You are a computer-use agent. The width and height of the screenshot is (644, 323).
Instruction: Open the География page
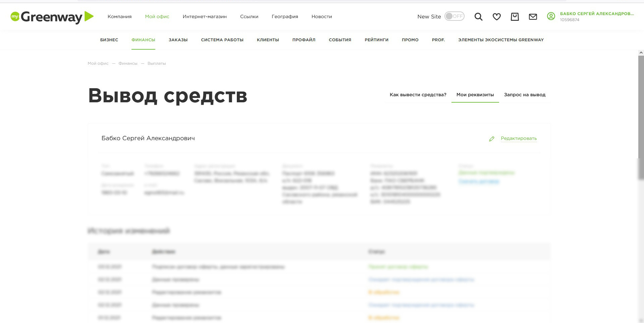tap(285, 16)
